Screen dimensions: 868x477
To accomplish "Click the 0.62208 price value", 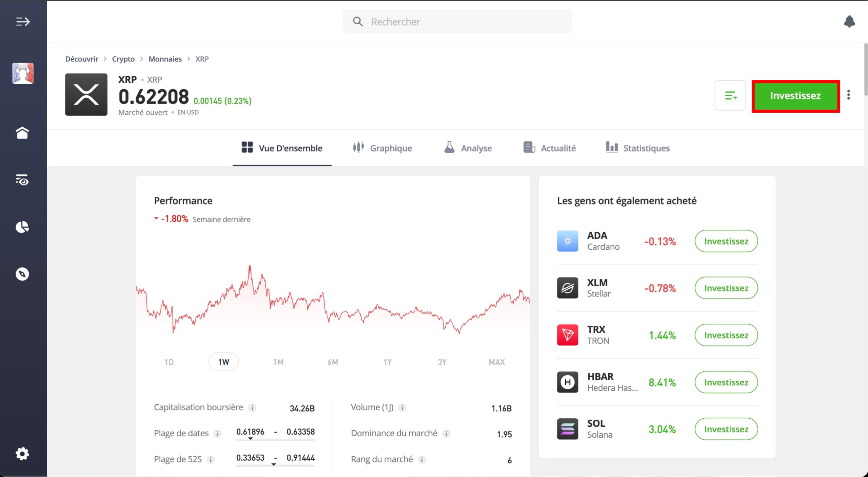I will tap(154, 97).
